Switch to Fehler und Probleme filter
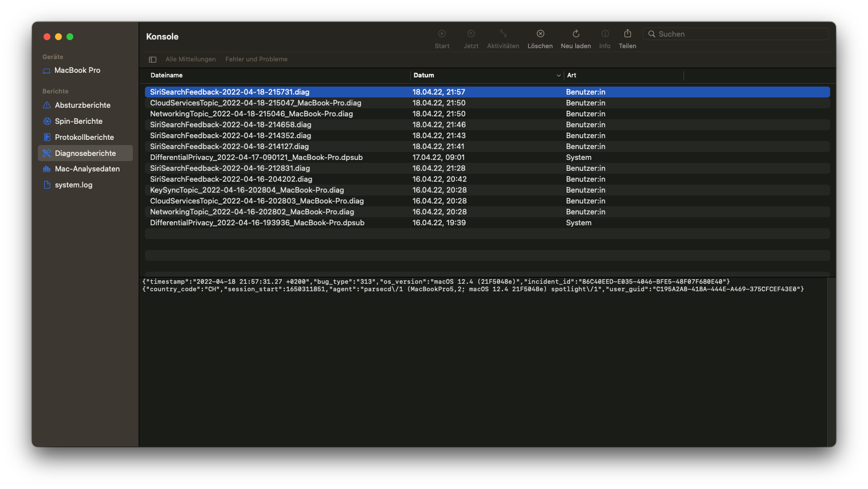The height and width of the screenshot is (489, 868). tap(256, 60)
